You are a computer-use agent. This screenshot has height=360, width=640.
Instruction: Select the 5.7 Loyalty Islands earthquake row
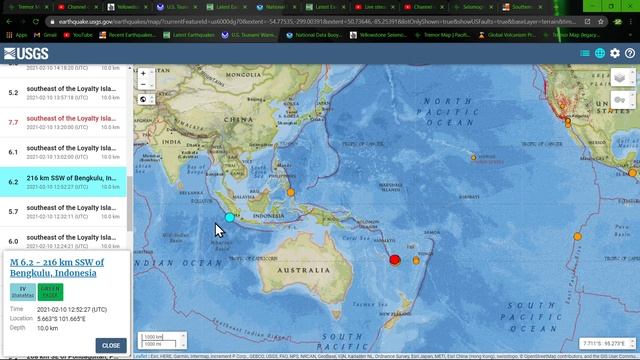coord(63,211)
